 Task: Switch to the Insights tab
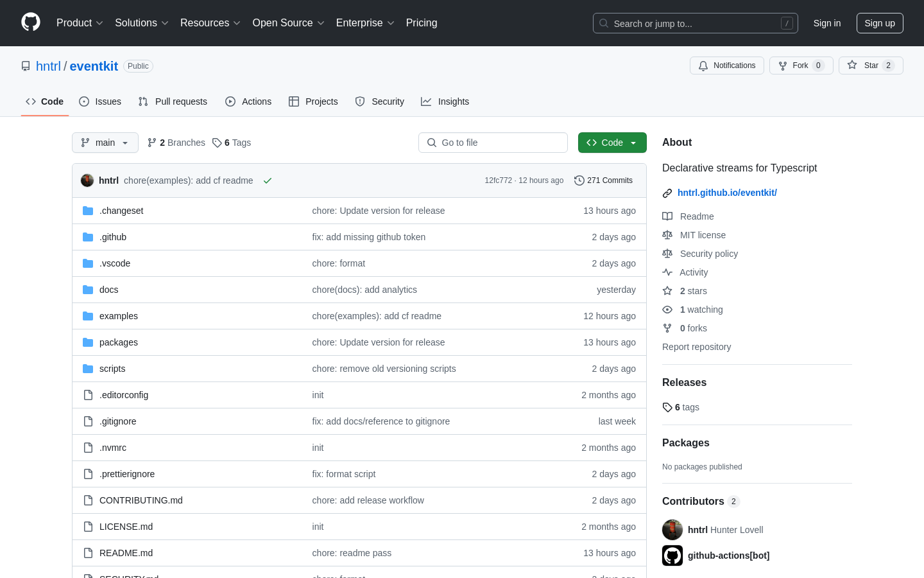[445, 101]
